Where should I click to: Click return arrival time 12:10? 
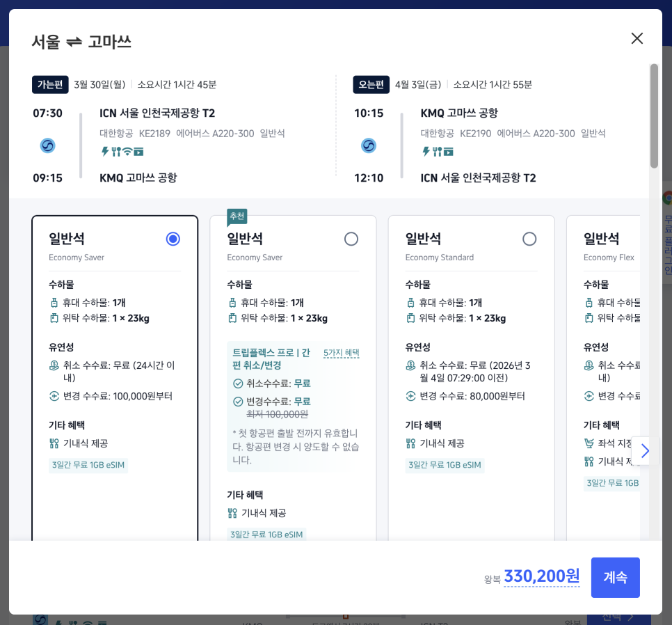(369, 178)
